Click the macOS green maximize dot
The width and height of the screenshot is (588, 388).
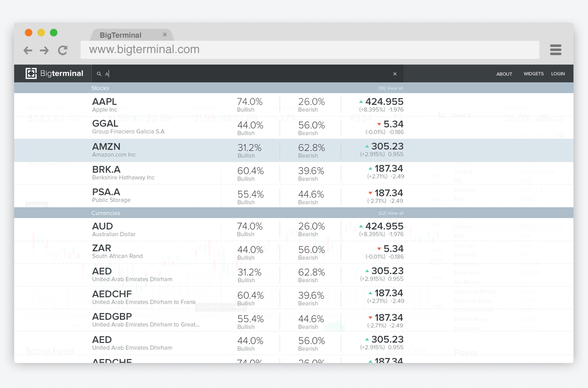54,32
